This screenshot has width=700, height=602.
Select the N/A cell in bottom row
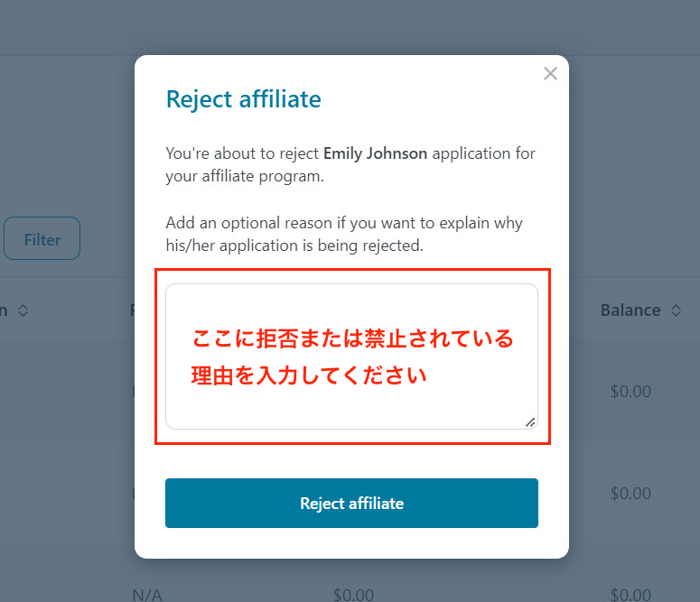146,595
